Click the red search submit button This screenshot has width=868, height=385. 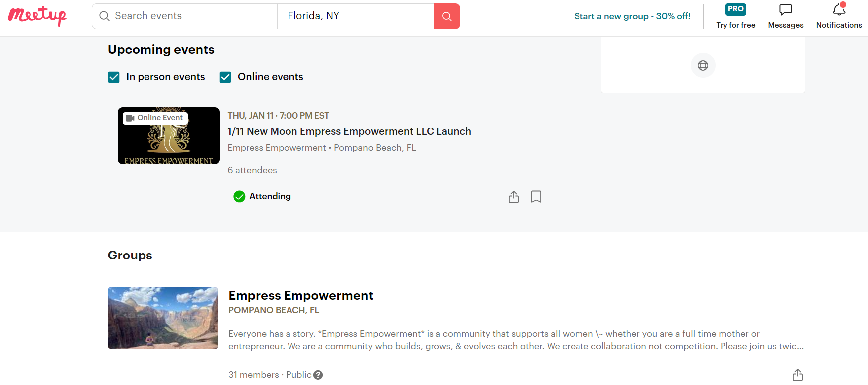pyautogui.click(x=447, y=16)
